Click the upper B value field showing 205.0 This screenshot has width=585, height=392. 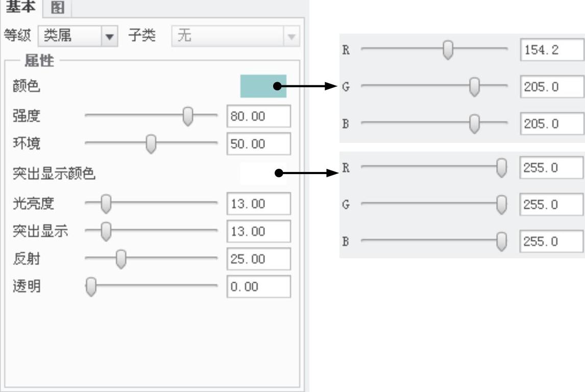(552, 124)
